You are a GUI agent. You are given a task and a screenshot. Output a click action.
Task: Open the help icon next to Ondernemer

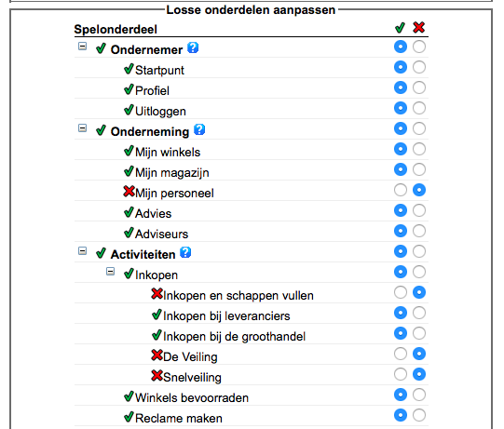point(193,47)
